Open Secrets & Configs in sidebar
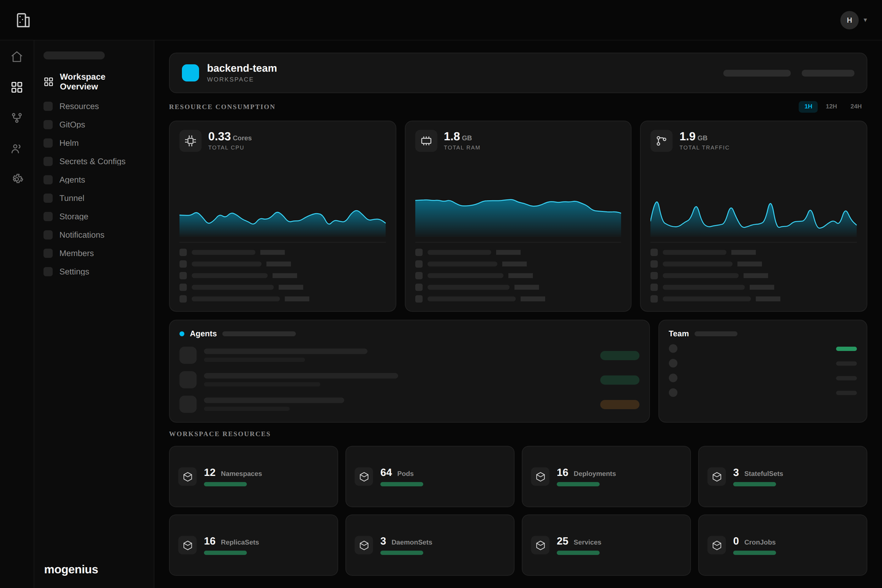This screenshot has width=882, height=588. [92, 162]
